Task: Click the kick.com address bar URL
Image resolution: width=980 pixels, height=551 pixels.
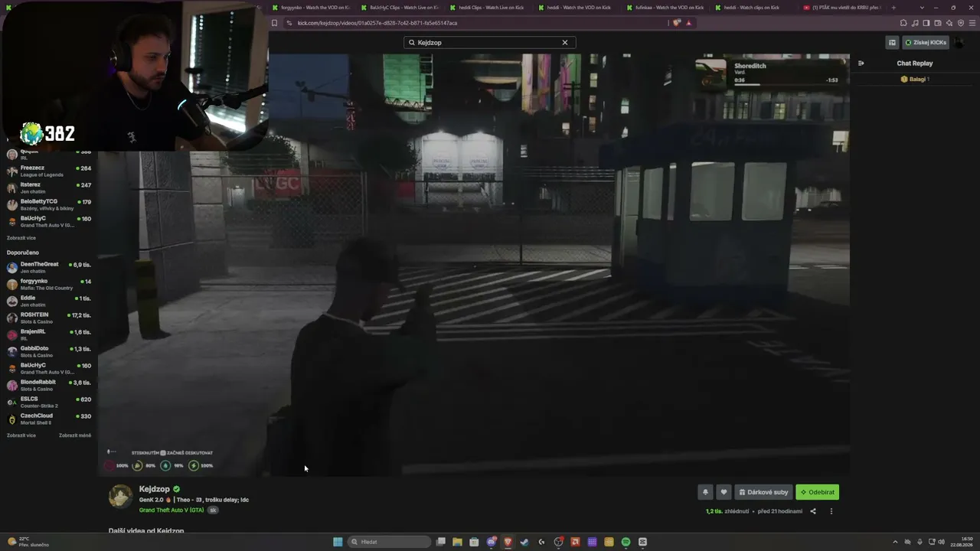Action: tap(377, 23)
